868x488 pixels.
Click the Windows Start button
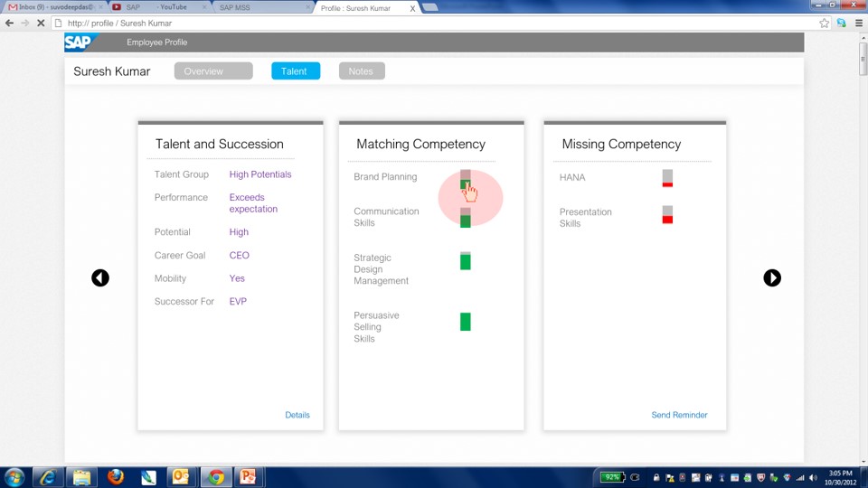point(14,477)
